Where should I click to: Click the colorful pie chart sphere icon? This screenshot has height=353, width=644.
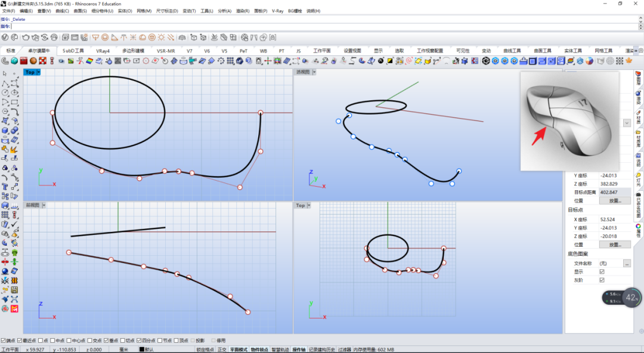pyautogui.click(x=589, y=61)
